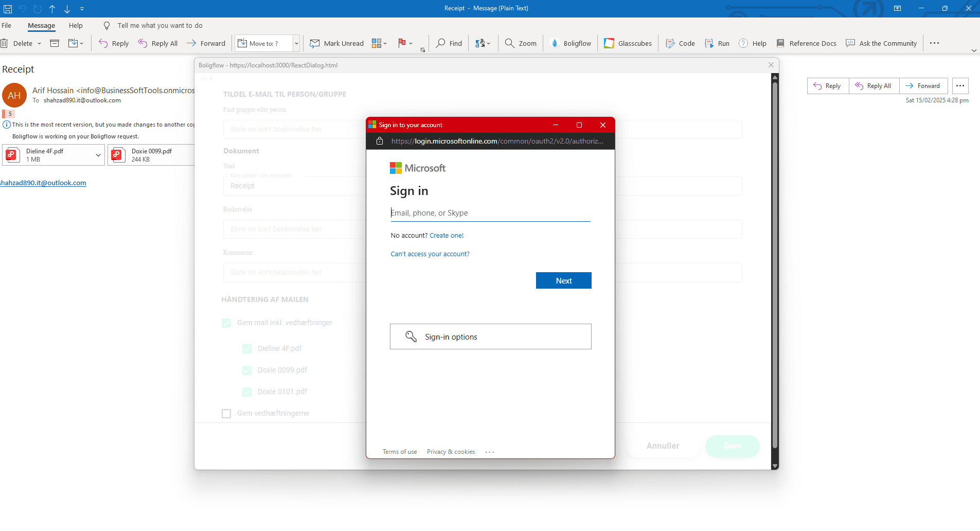
Task: Open the File menu
Action: point(7,25)
